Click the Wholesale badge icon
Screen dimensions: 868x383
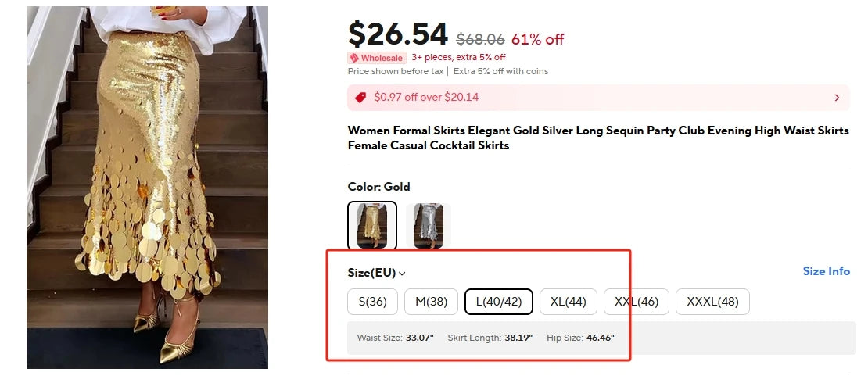(354, 58)
